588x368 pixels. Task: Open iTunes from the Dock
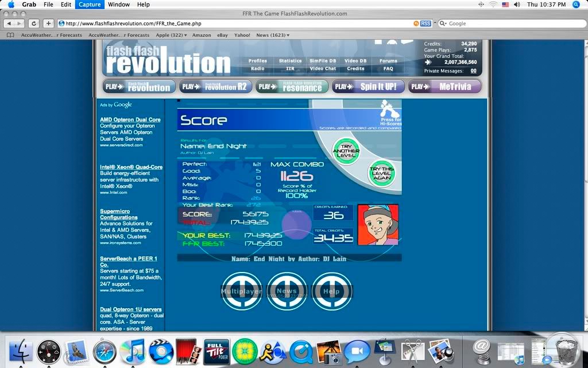pos(133,351)
